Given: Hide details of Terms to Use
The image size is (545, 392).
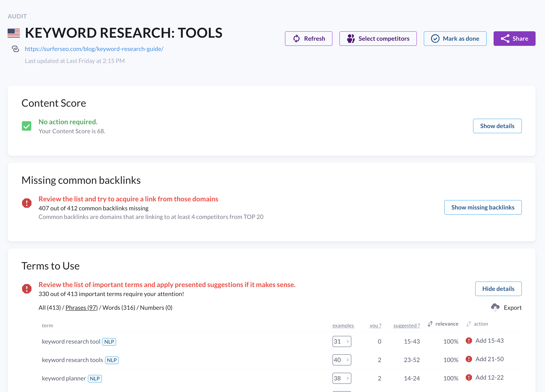Looking at the screenshot, I should click(498, 289).
